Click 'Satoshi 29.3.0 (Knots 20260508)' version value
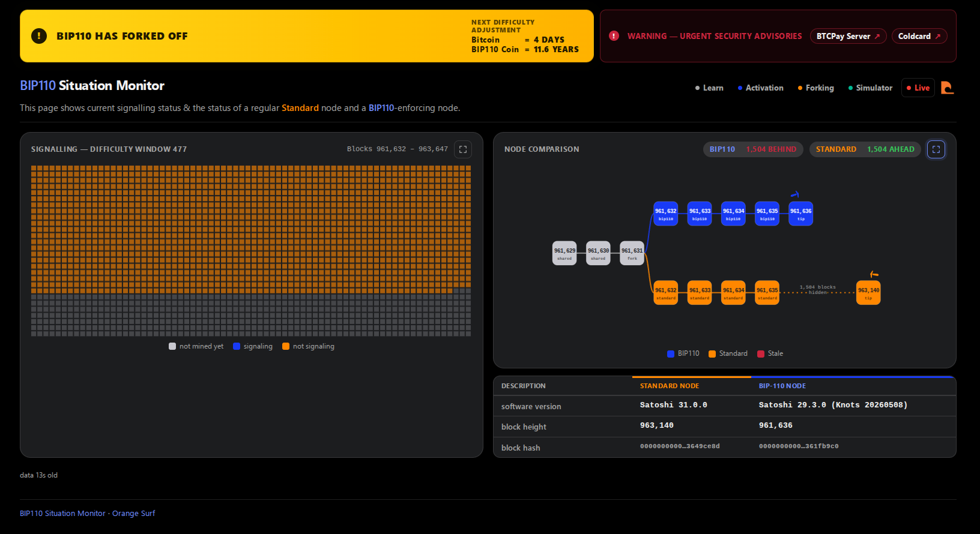The height and width of the screenshot is (534, 980). 833,405
